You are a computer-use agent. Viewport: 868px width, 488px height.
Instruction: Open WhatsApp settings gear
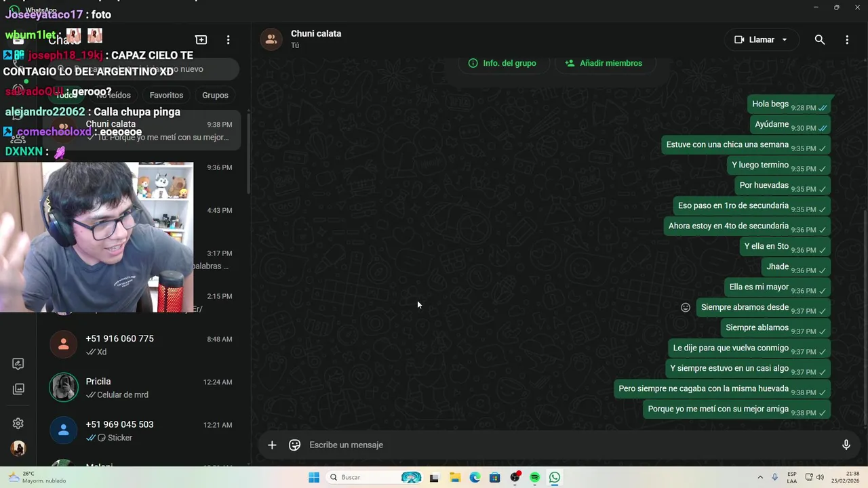18,424
